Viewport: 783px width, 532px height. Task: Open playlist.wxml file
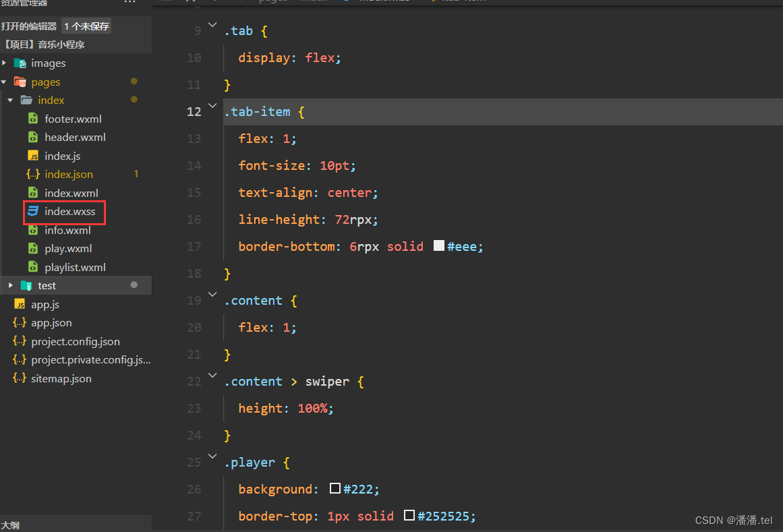pos(75,268)
